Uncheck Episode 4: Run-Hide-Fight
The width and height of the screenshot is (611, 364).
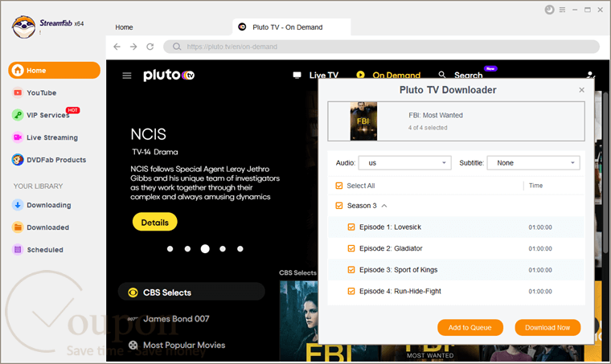pyautogui.click(x=351, y=291)
